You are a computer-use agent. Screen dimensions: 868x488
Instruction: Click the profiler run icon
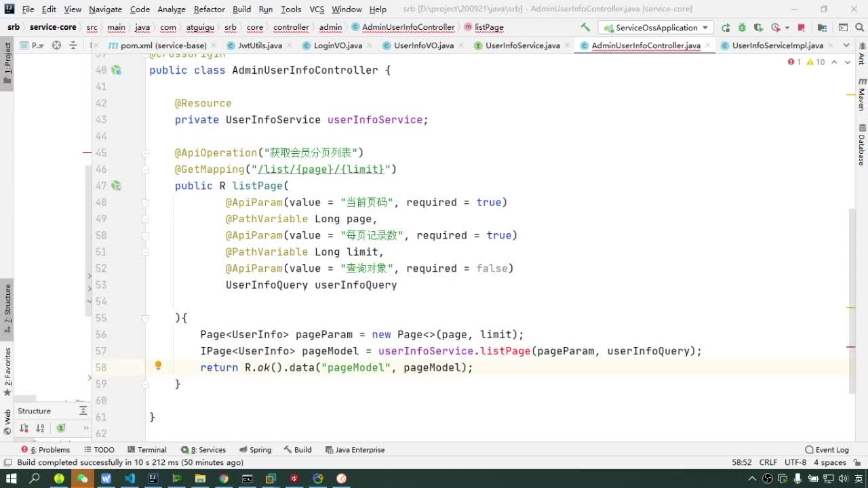tap(775, 28)
